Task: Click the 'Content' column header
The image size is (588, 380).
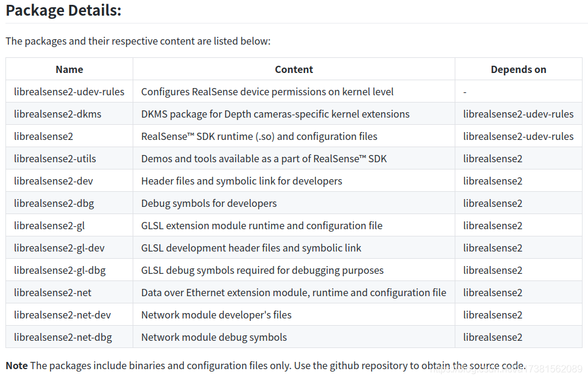Action: (294, 69)
